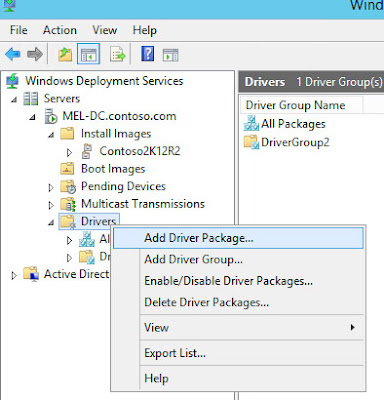Click the Boot Images folder icon
384x400 pixels.
coord(67,169)
